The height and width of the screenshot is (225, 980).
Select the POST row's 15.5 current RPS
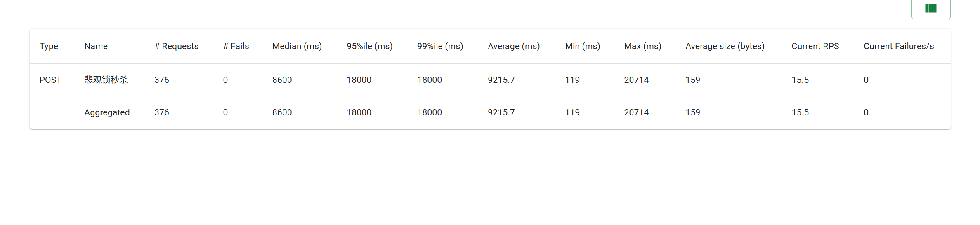tap(800, 80)
